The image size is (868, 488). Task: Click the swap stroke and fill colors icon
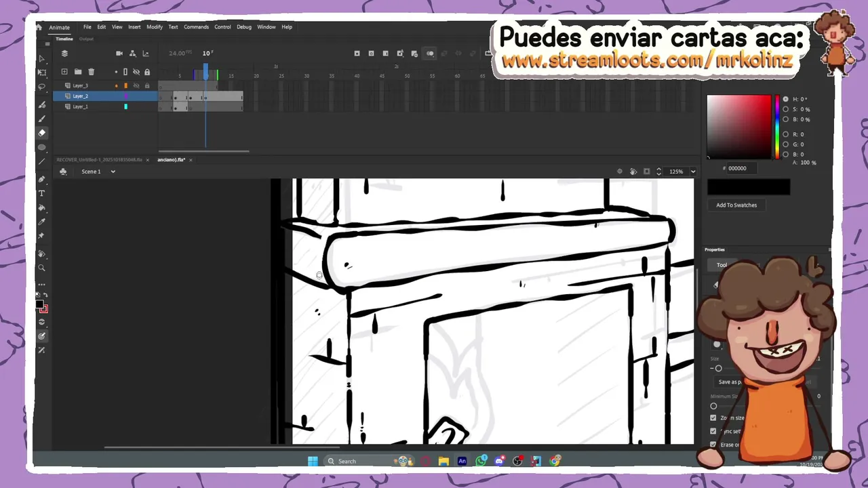[45, 296]
